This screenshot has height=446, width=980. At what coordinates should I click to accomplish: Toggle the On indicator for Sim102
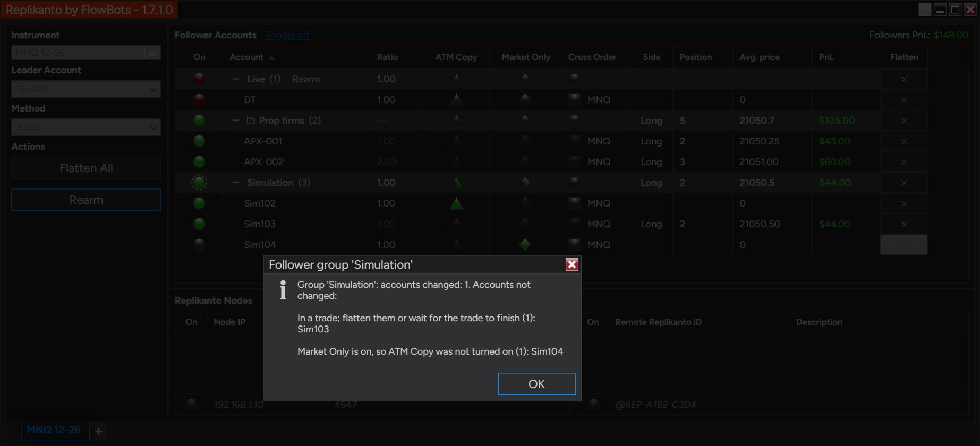[x=199, y=203]
